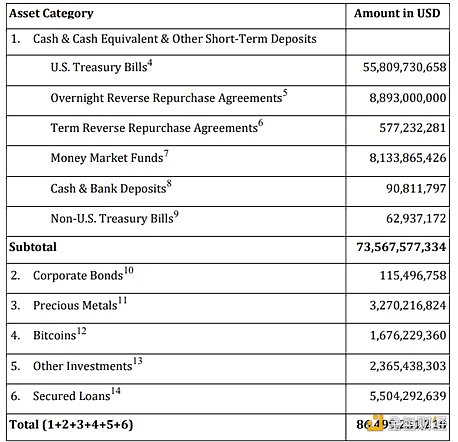The height and width of the screenshot is (442, 458).
Task: Select amount 55,809,730,658
Action: pos(404,67)
